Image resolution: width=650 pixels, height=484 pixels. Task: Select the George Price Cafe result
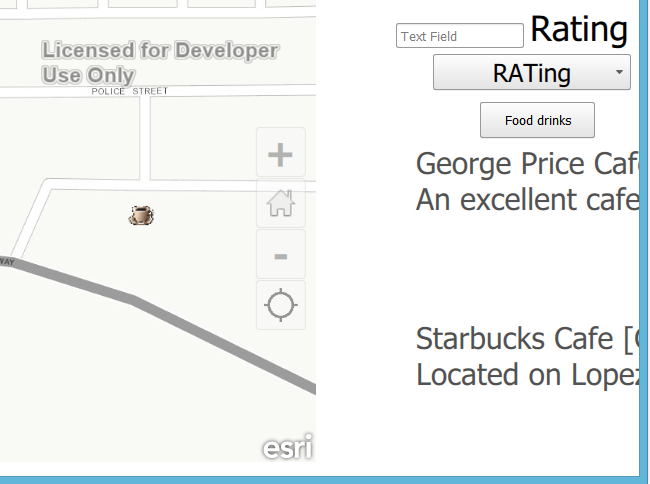click(x=527, y=164)
